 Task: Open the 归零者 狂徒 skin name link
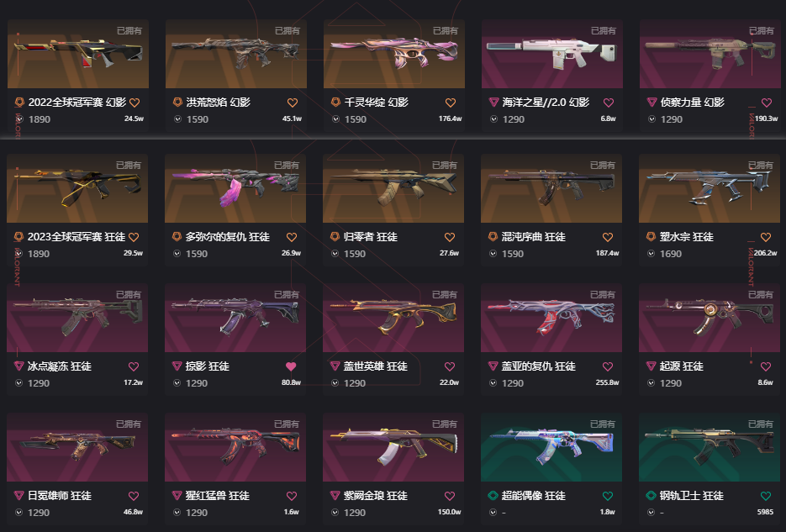click(x=371, y=237)
